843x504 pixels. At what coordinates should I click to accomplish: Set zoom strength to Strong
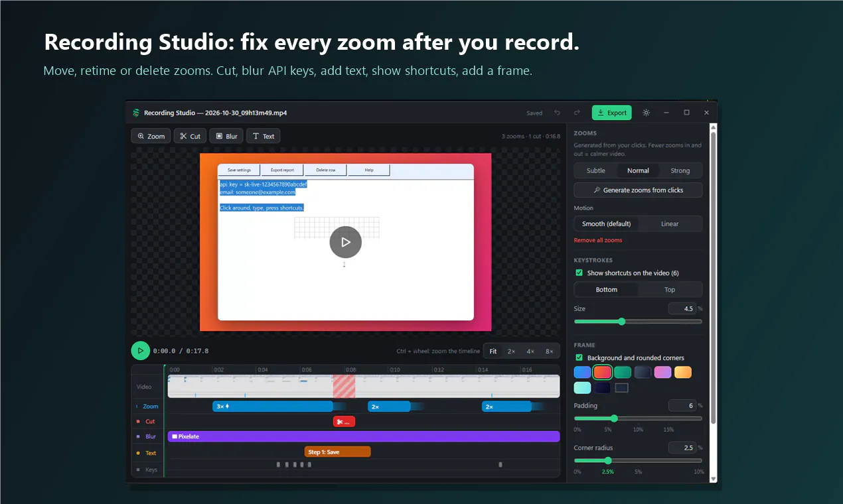680,170
